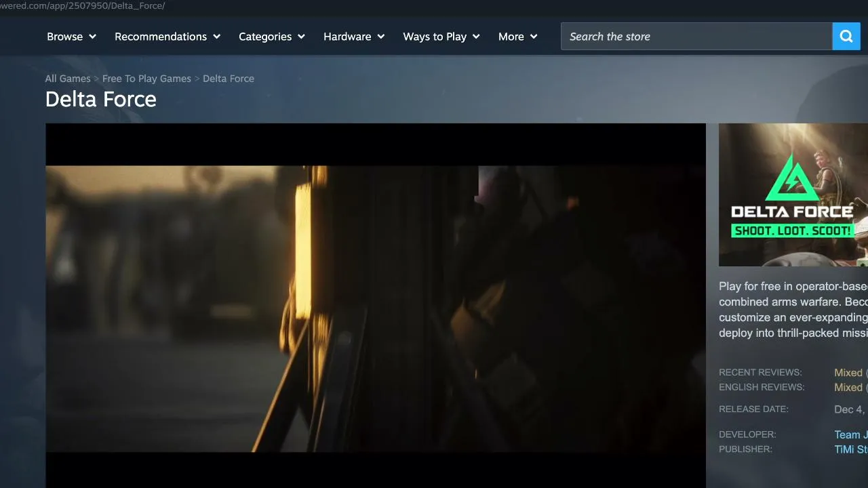Click the RECENT REVIEWS label
868x488 pixels.
[760, 373]
